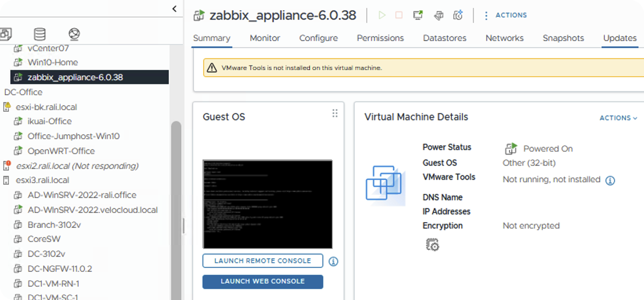This screenshot has height=300, width=644.
Task: Click the 'Other (32-bit)' Guest OS value
Action: tap(529, 163)
